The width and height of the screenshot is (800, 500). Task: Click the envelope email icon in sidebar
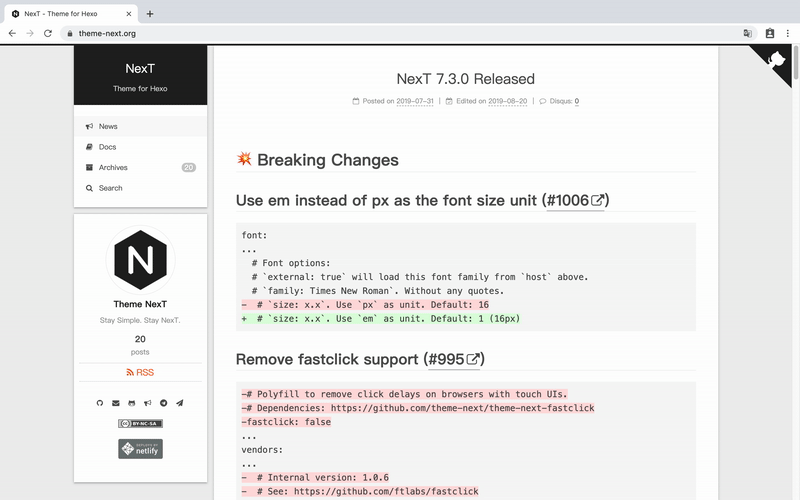pyautogui.click(x=115, y=403)
